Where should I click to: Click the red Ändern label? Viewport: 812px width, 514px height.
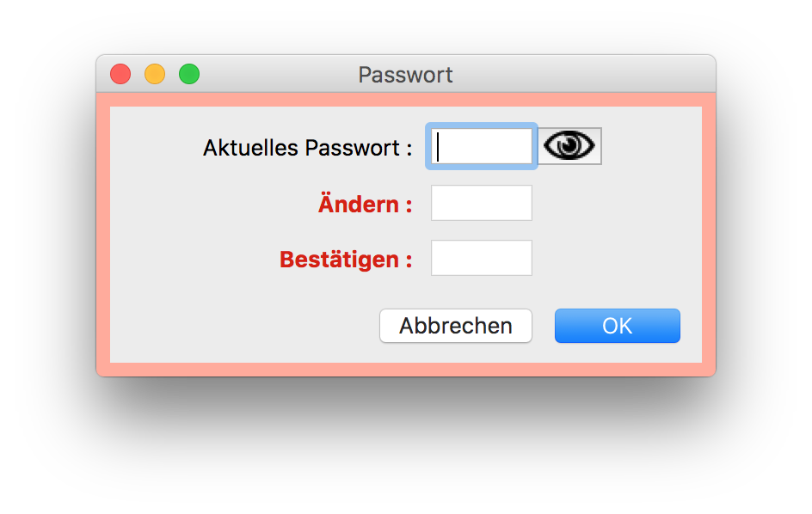[x=365, y=205]
